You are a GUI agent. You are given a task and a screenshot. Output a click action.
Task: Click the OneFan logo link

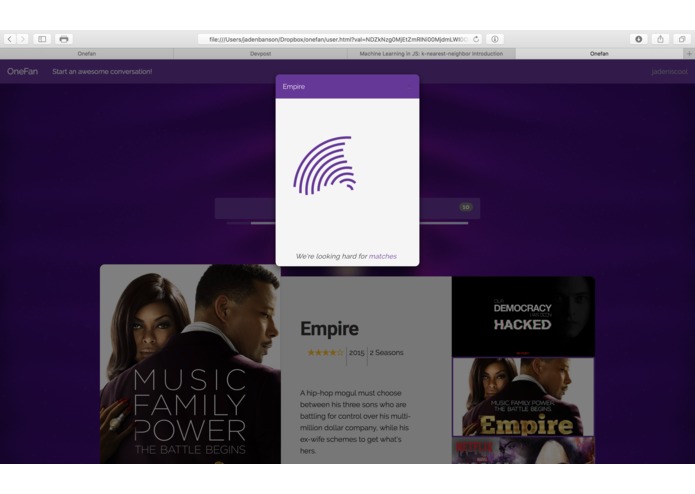pyautogui.click(x=22, y=71)
